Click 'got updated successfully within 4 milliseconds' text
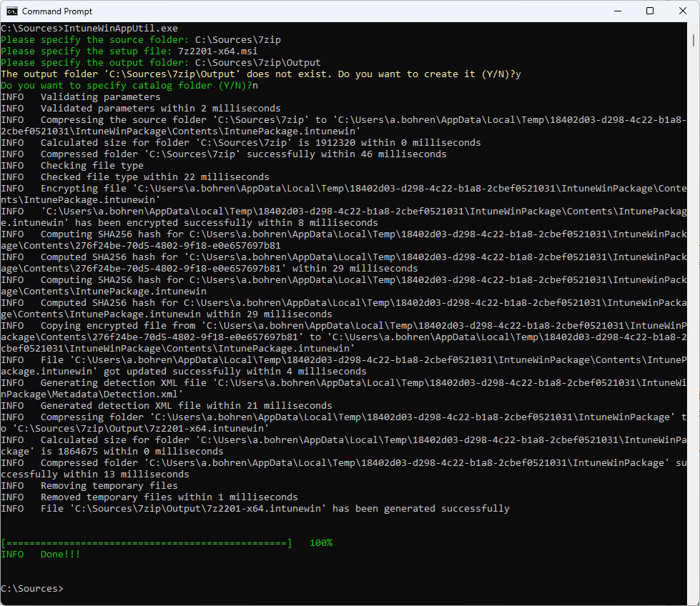Screen dimensions: 700x606 (235, 372)
